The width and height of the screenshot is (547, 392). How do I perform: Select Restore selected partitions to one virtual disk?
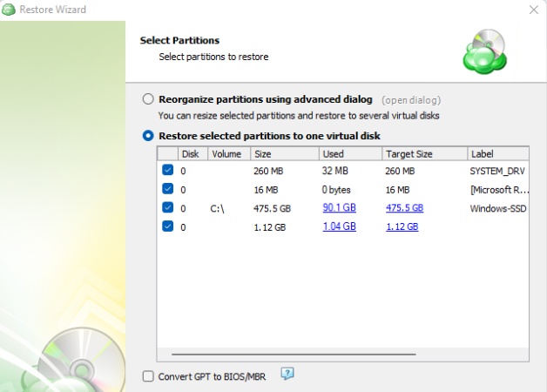[x=148, y=136]
